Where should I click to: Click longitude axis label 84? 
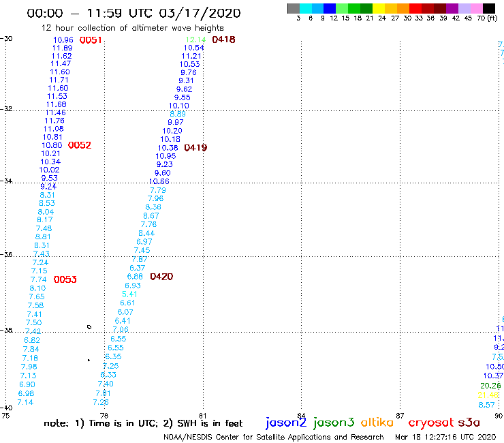(x=301, y=416)
